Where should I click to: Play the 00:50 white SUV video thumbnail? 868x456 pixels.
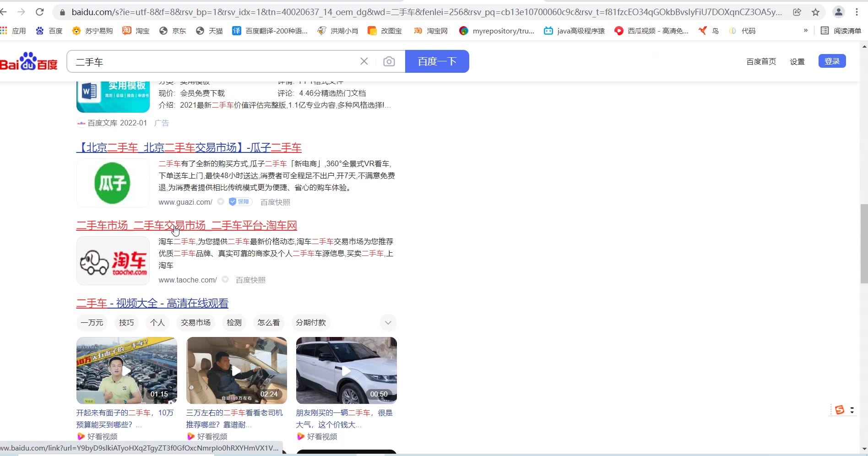pyautogui.click(x=347, y=370)
